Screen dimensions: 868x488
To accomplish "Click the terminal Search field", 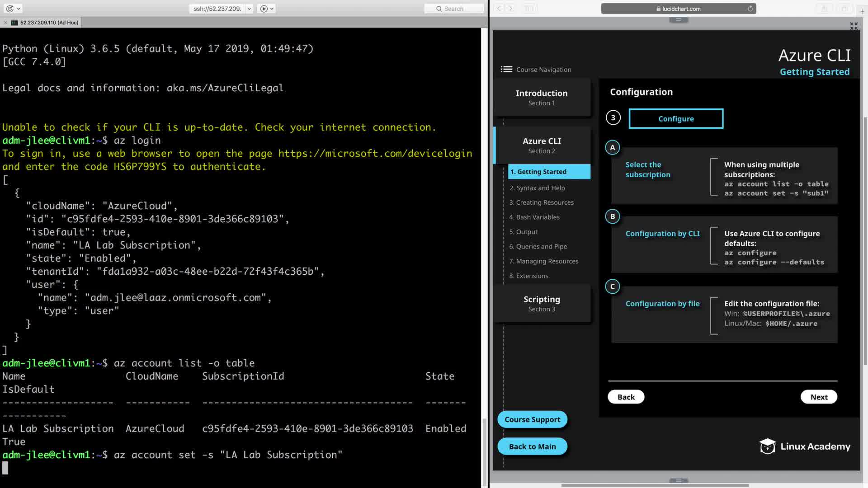I will click(x=454, y=9).
